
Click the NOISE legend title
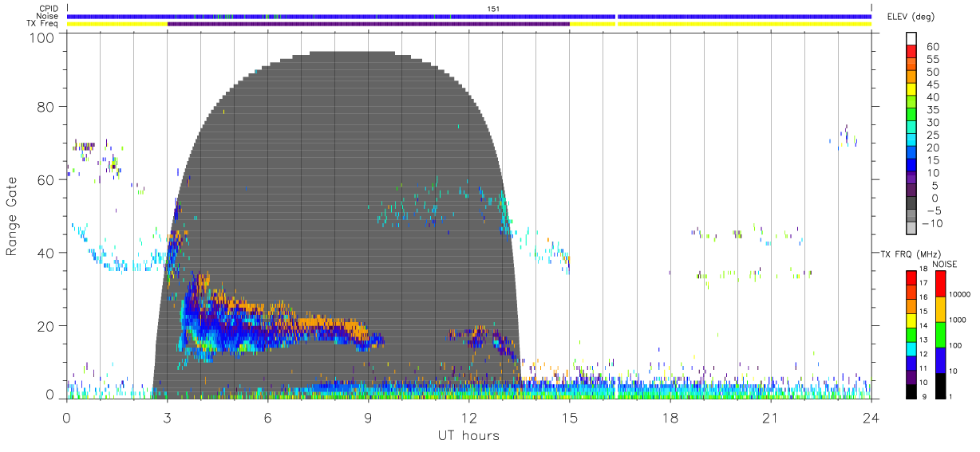coord(945,264)
